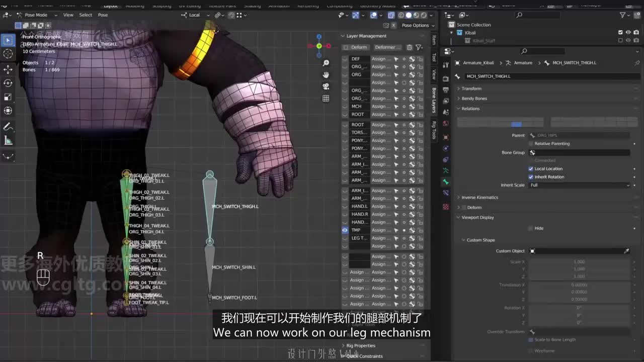The width and height of the screenshot is (644, 362).
Task: Click the pan view hand icon
Action: pos(326,75)
